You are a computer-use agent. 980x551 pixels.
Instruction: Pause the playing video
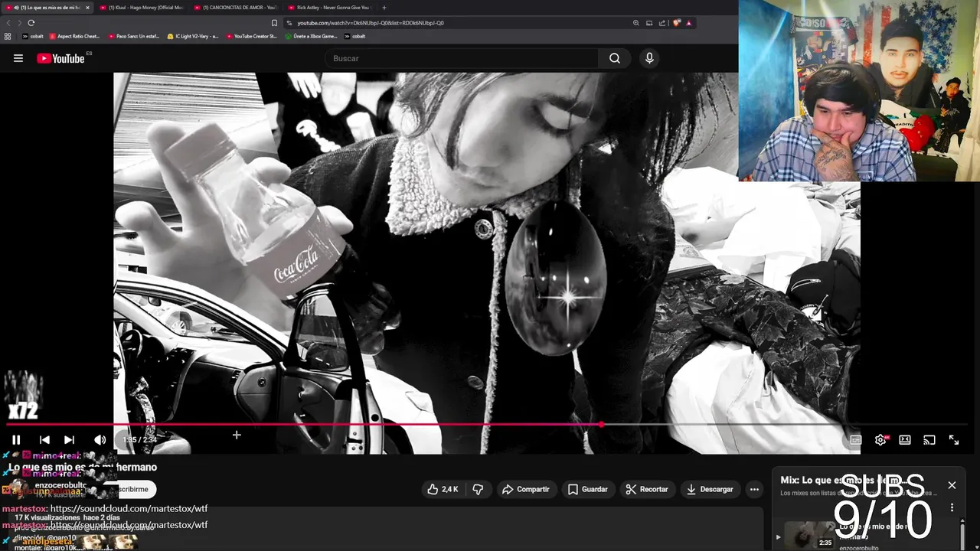16,440
